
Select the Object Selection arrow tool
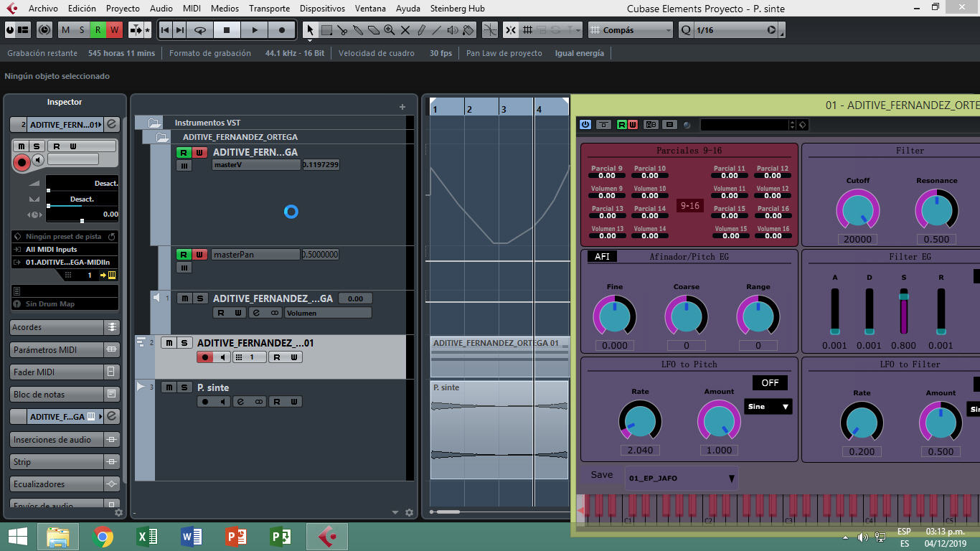click(x=310, y=30)
